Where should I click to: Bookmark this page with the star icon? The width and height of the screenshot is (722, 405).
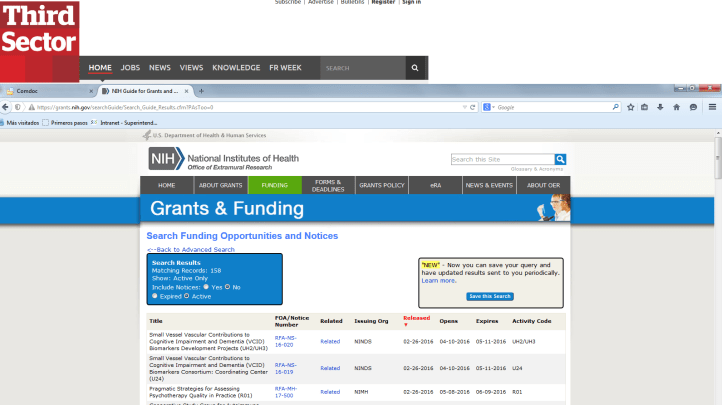(628, 107)
